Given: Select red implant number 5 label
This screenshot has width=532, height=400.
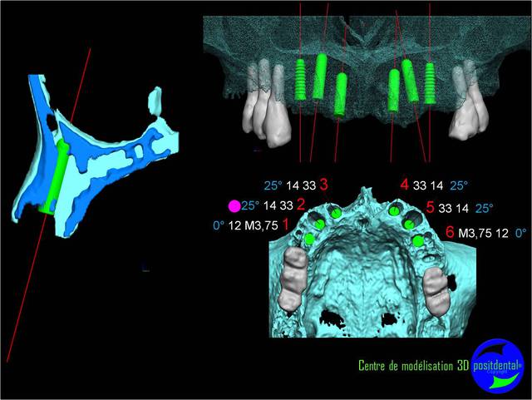Looking at the screenshot, I should [430, 206].
